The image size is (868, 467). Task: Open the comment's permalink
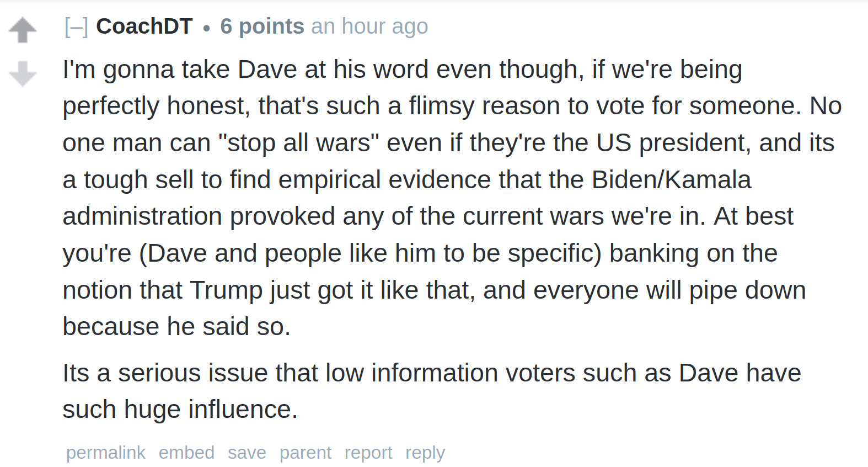(x=106, y=453)
